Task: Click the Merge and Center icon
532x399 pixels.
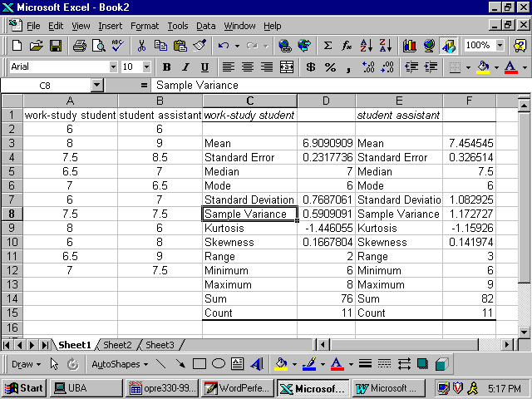Action: coord(287,66)
